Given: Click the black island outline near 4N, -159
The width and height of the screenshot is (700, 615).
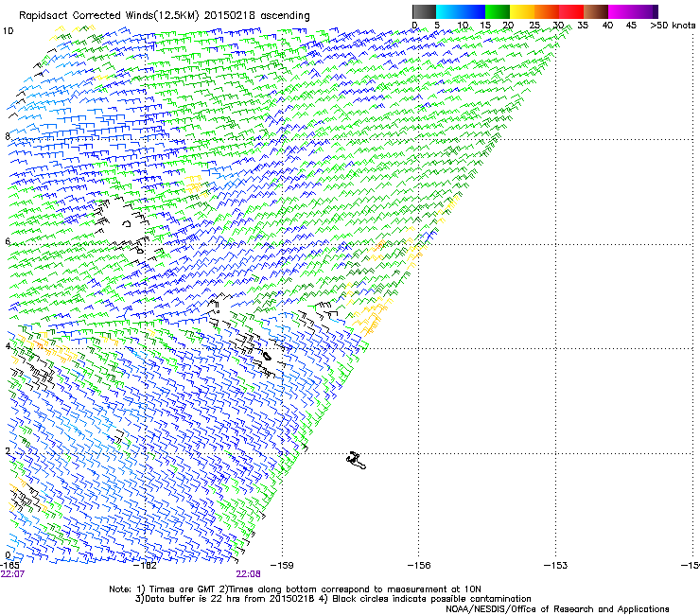Looking at the screenshot, I should coord(267,356).
